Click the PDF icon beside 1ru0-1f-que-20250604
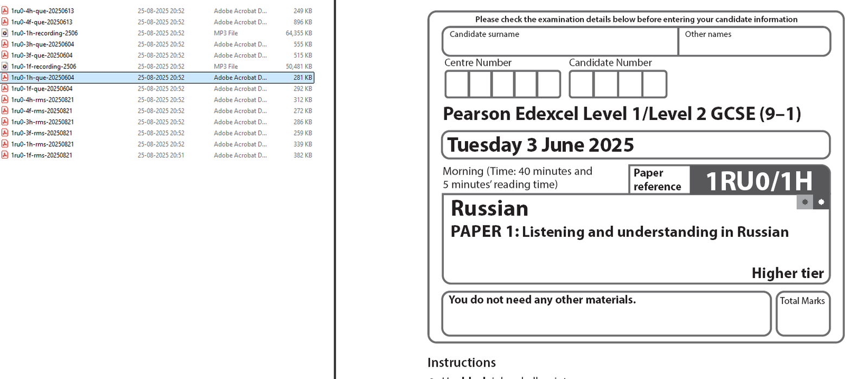This screenshot has width=868, height=379. 5,89
